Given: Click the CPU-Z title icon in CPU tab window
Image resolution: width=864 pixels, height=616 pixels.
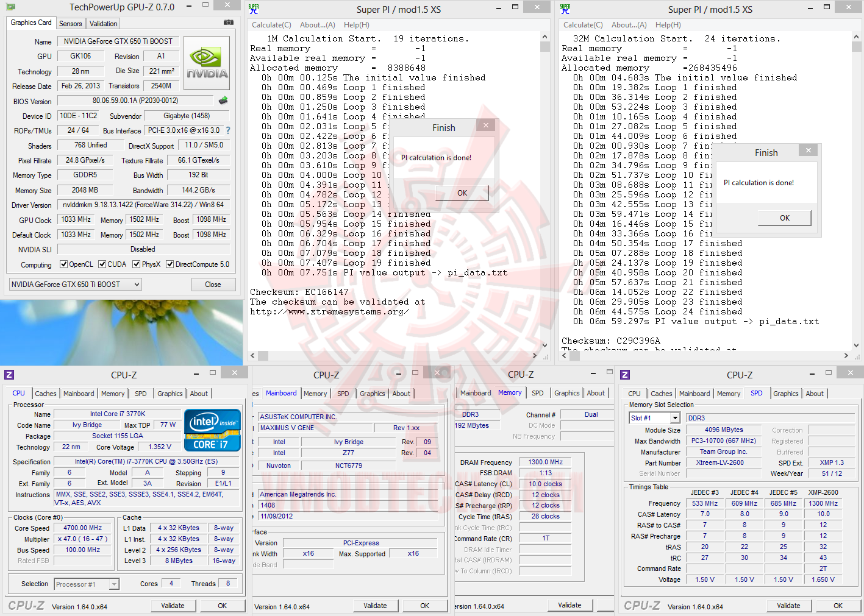Looking at the screenshot, I should (x=9, y=375).
